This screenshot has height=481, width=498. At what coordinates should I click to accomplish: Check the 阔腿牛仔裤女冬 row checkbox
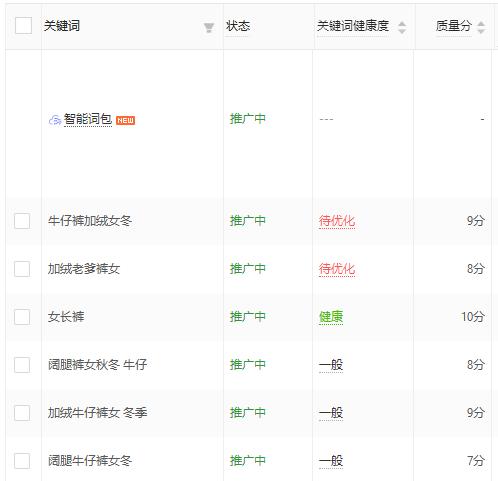point(22,461)
